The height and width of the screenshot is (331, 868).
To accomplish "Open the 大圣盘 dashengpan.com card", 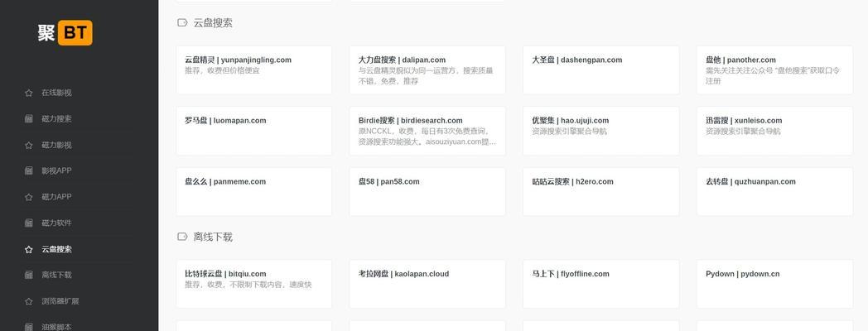I will coord(601,70).
